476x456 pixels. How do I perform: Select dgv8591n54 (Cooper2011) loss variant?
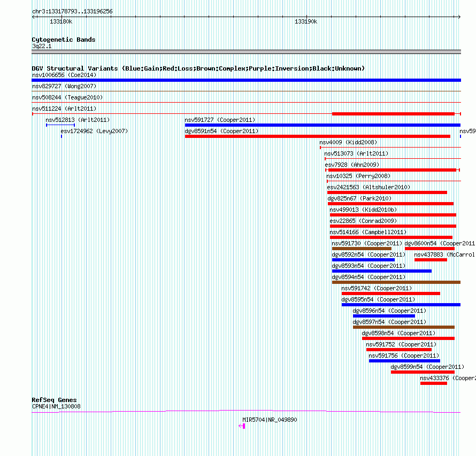point(318,136)
